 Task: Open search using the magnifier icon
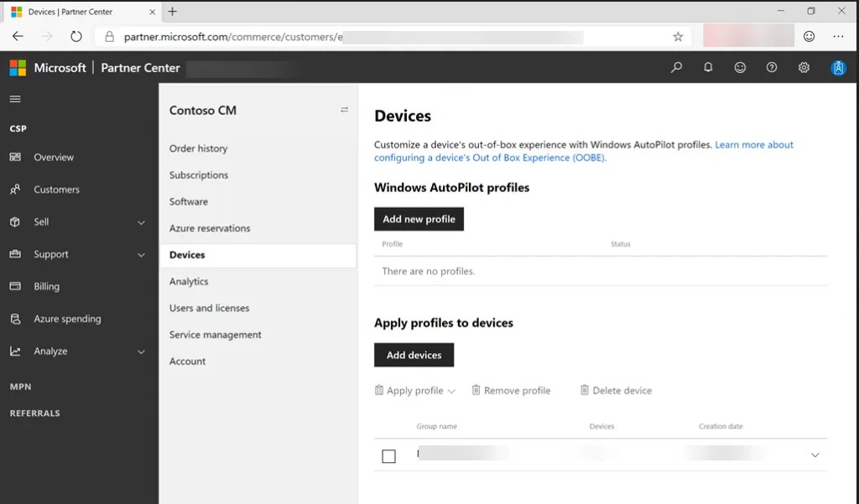pos(676,67)
